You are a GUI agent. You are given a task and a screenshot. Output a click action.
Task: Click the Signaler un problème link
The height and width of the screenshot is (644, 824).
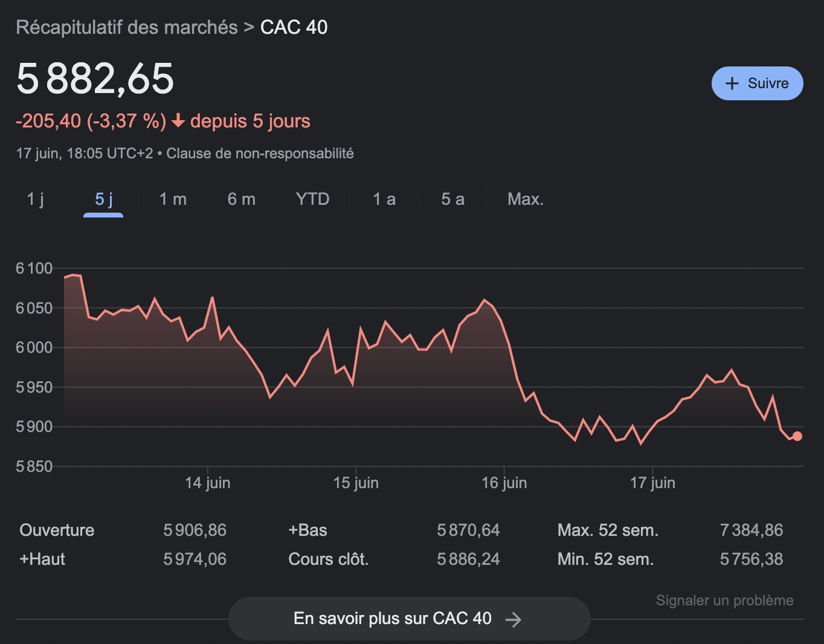724,601
